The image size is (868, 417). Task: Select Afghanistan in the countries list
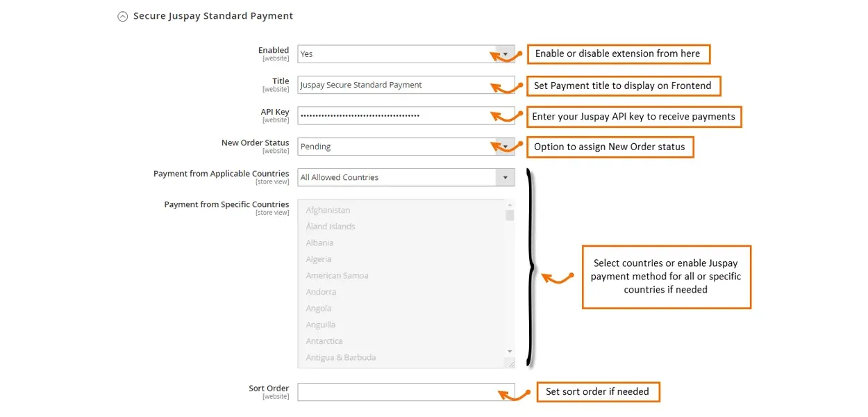pyautogui.click(x=328, y=211)
